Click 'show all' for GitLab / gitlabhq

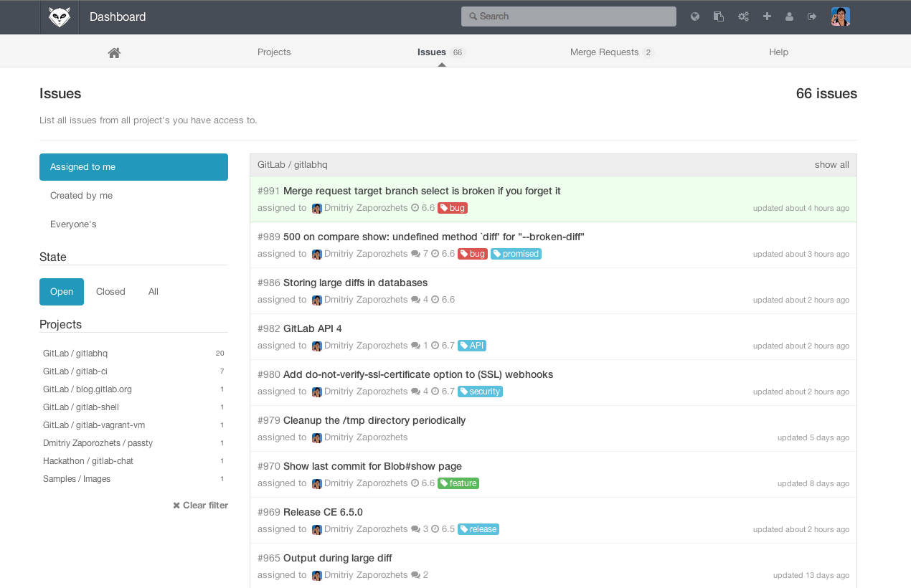(831, 165)
